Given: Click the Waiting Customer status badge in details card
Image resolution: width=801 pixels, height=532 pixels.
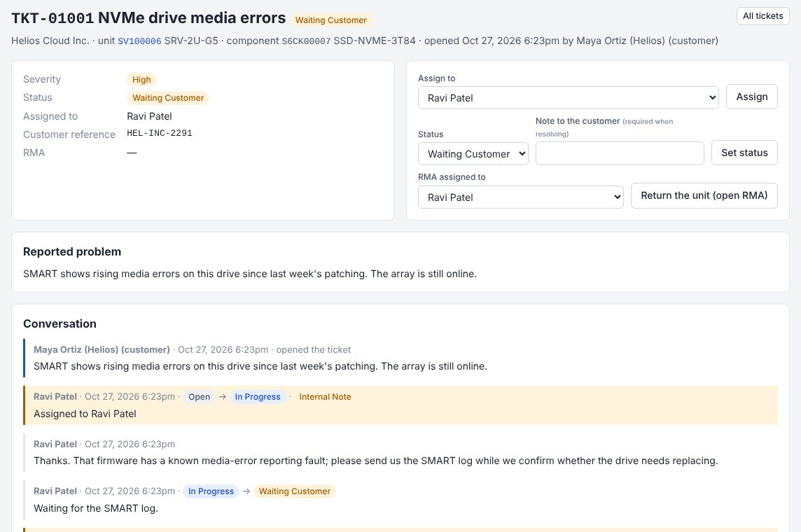Looking at the screenshot, I should [x=167, y=98].
